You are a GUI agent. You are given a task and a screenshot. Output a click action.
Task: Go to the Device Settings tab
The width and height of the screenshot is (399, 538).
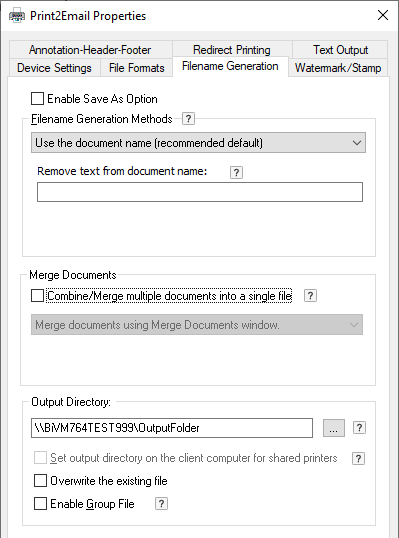pos(55,68)
